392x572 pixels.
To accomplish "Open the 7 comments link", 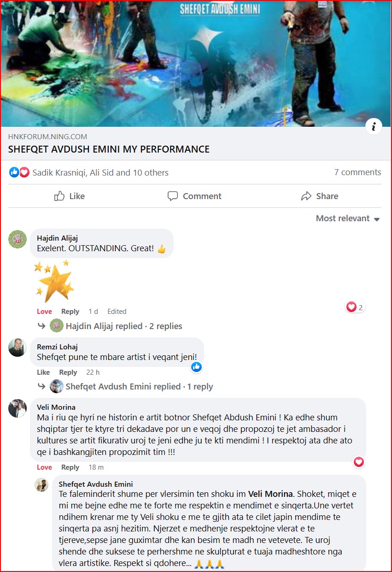I will tap(357, 172).
